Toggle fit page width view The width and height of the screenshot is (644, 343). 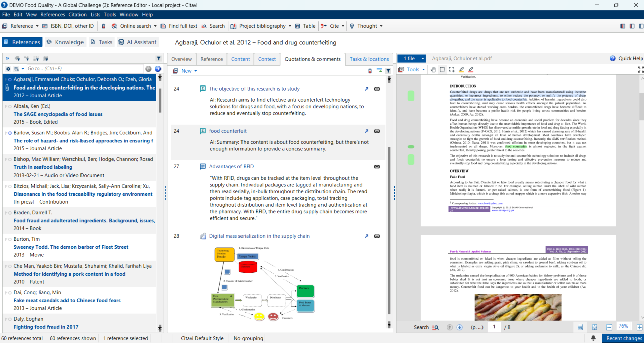click(x=580, y=327)
